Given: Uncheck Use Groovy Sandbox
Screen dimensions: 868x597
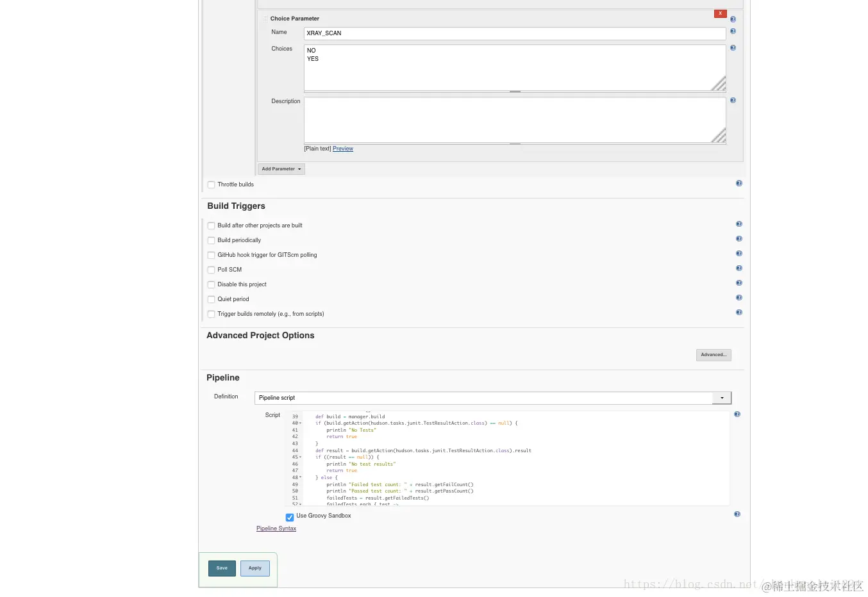Looking at the screenshot, I should [290, 517].
